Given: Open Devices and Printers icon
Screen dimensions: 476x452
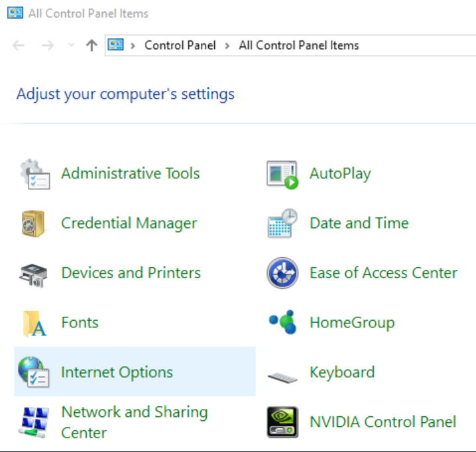Looking at the screenshot, I should tap(33, 273).
